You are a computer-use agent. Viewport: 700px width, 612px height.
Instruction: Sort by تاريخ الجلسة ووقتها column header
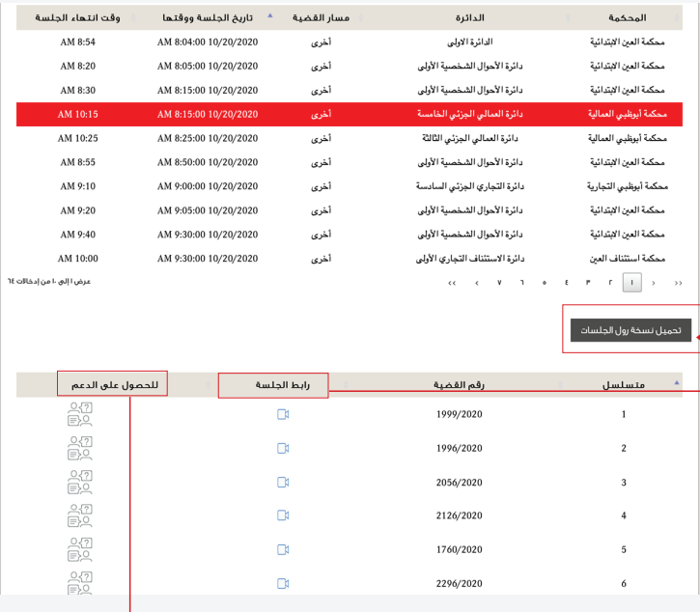tap(208, 17)
